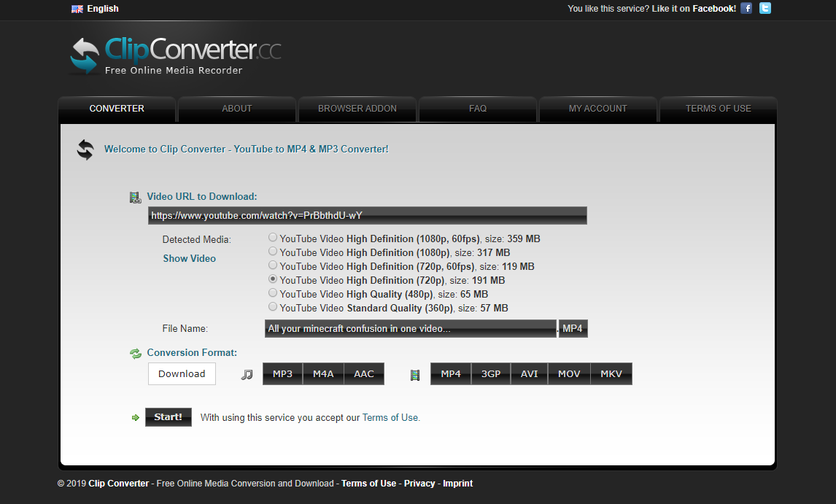Click the film strip video formats icon
This screenshot has width=836, height=504.
click(x=415, y=375)
